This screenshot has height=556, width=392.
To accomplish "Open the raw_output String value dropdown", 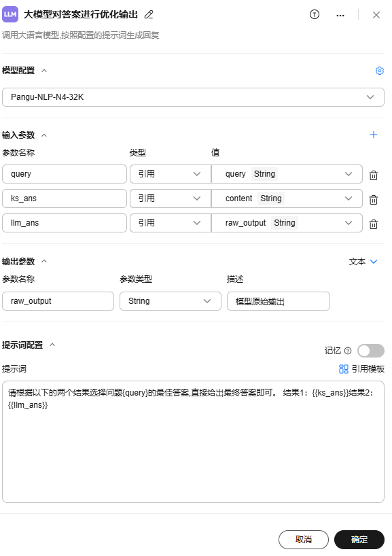I will [287, 223].
